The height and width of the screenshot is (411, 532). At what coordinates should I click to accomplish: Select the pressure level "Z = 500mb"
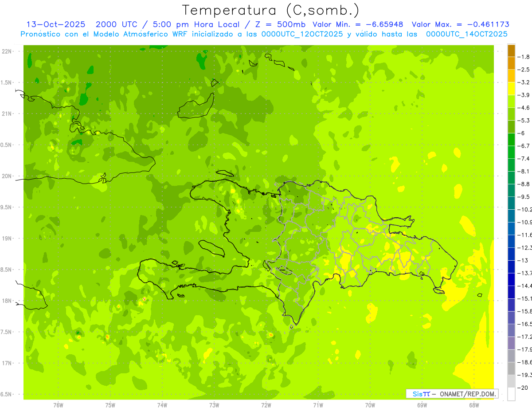pyautogui.click(x=281, y=24)
